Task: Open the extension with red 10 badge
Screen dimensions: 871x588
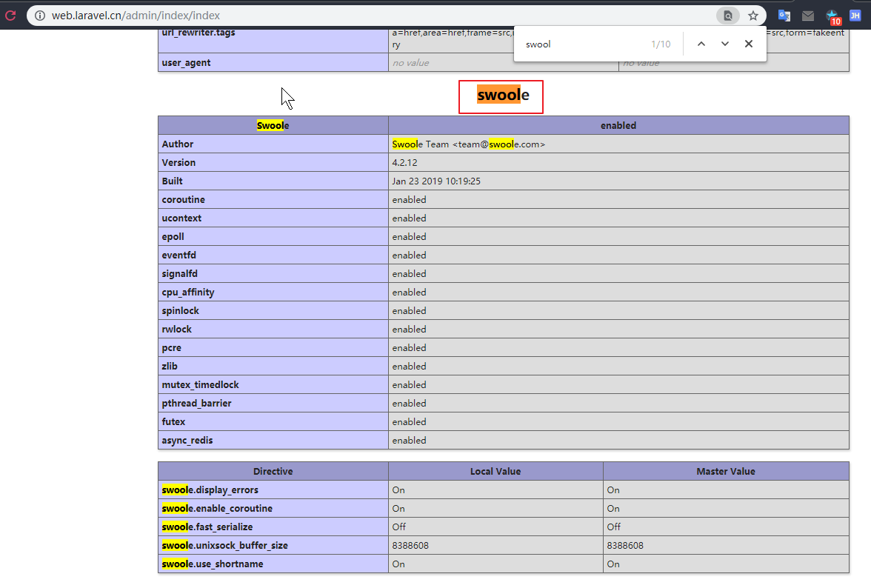Action: [x=832, y=16]
